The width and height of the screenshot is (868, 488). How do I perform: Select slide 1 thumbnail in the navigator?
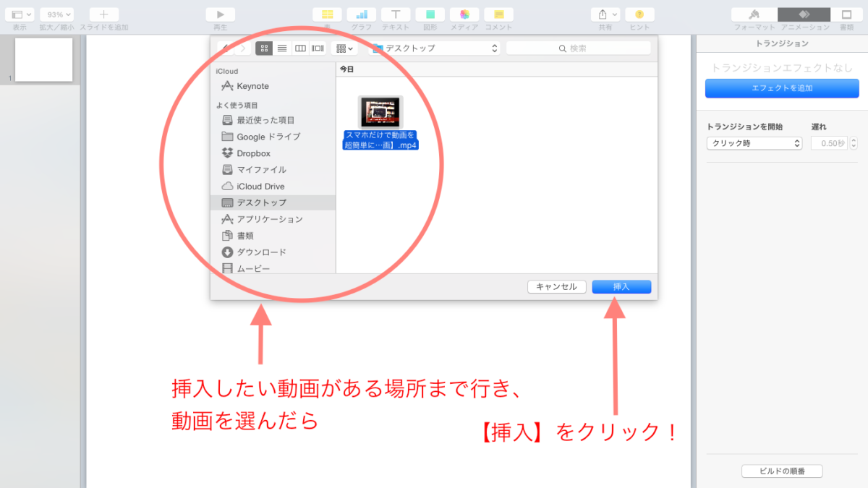click(x=44, y=60)
